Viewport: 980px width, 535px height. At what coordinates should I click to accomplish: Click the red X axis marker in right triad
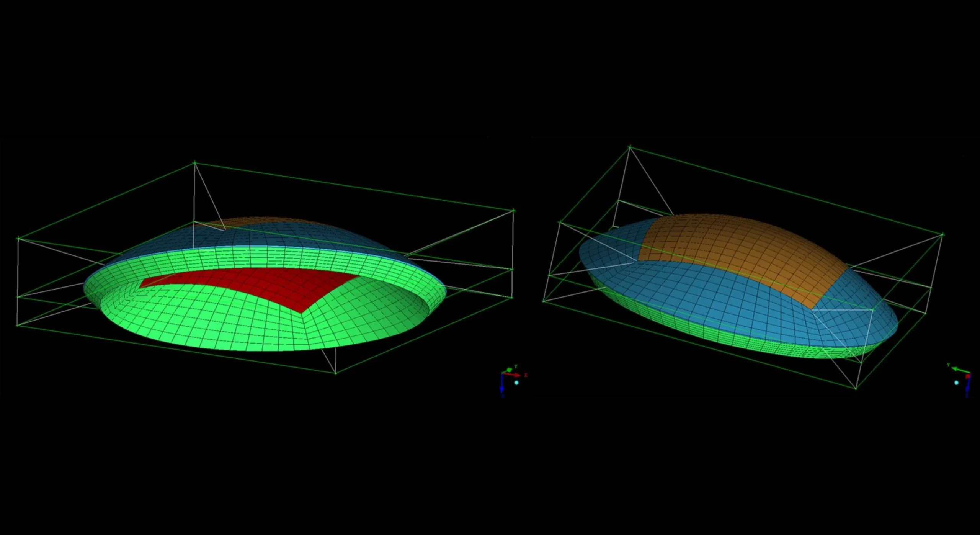(x=968, y=377)
